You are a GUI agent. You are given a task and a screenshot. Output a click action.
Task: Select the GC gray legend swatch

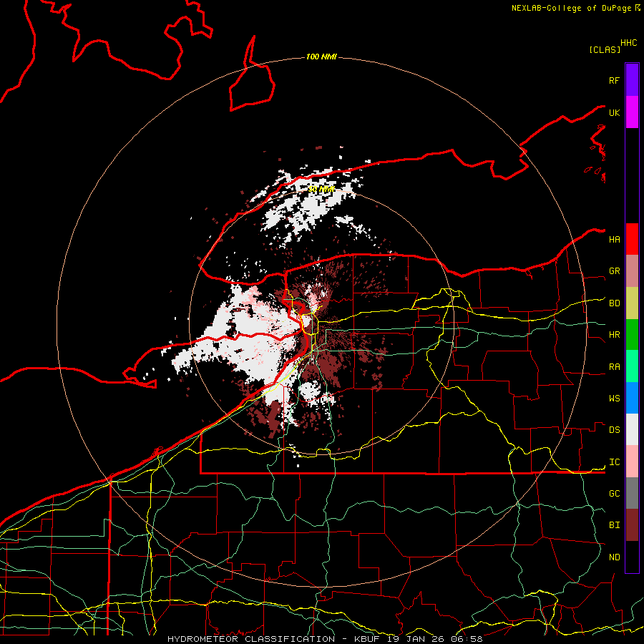[x=632, y=493]
